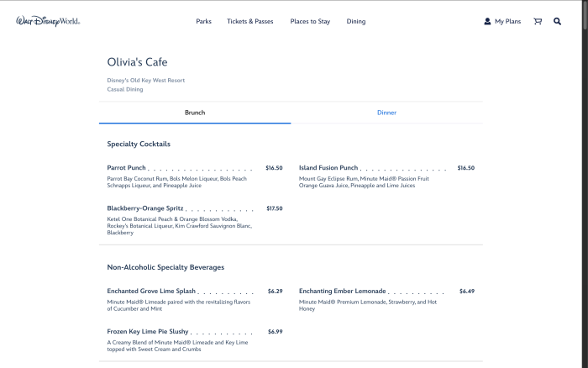Screen dimensions: 588x368
Task: Click the Enchanted Grove Lime Splash name
Action: pyautogui.click(x=151, y=291)
